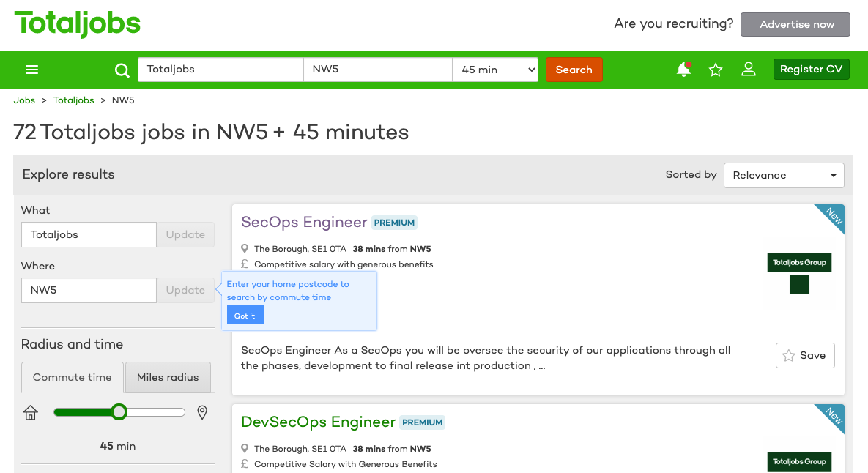Click the PREMIUM badge on SecOps Engineer
Screen dimensions: 868x473
click(394, 223)
